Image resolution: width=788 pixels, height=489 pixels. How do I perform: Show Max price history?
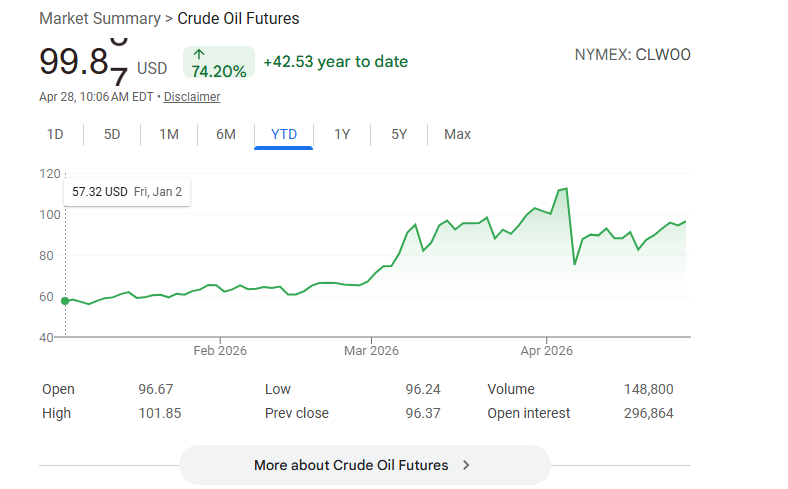tap(457, 134)
